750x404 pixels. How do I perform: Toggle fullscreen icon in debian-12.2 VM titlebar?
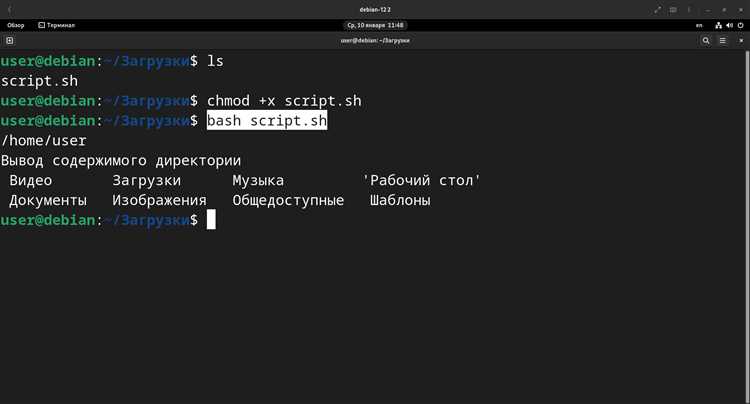[x=658, y=10]
